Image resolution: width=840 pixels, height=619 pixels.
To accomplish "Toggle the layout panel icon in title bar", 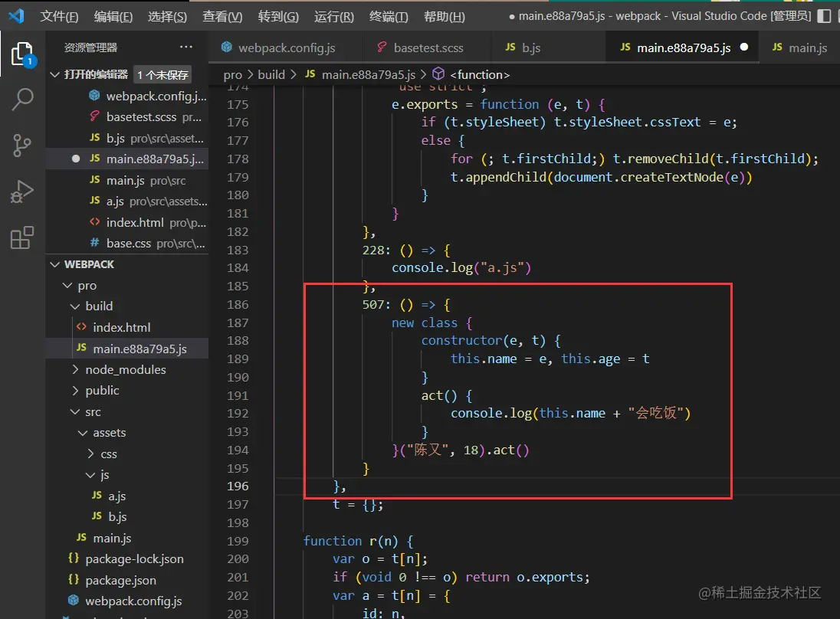I will (x=824, y=16).
